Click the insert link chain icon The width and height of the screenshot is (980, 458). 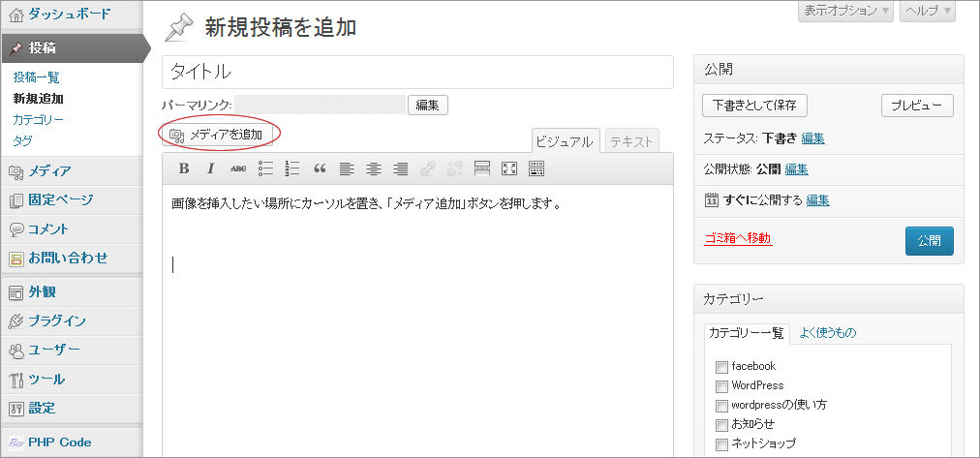[x=428, y=168]
